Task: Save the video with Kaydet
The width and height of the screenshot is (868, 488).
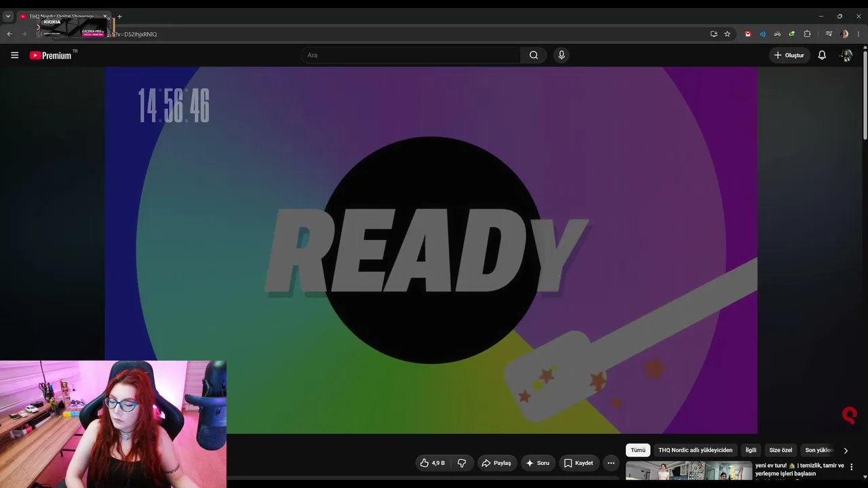Action: tap(579, 463)
